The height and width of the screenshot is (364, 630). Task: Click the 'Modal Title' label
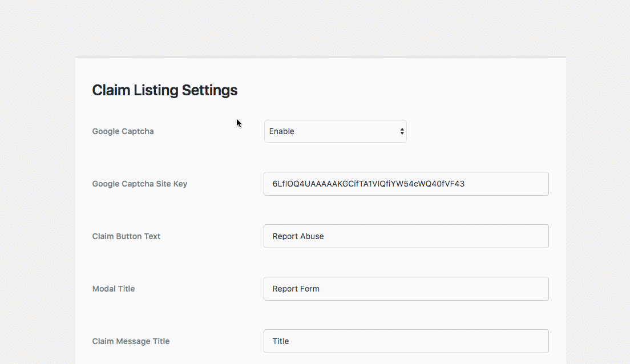point(114,289)
